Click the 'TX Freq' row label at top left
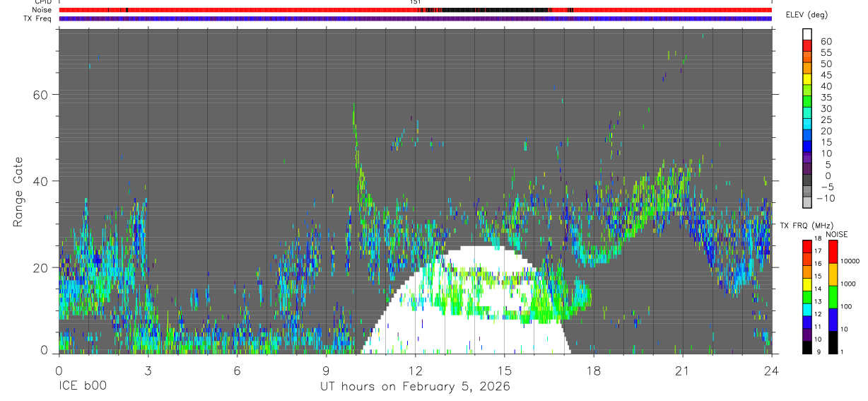This screenshot has width=868, height=401. click(x=38, y=18)
